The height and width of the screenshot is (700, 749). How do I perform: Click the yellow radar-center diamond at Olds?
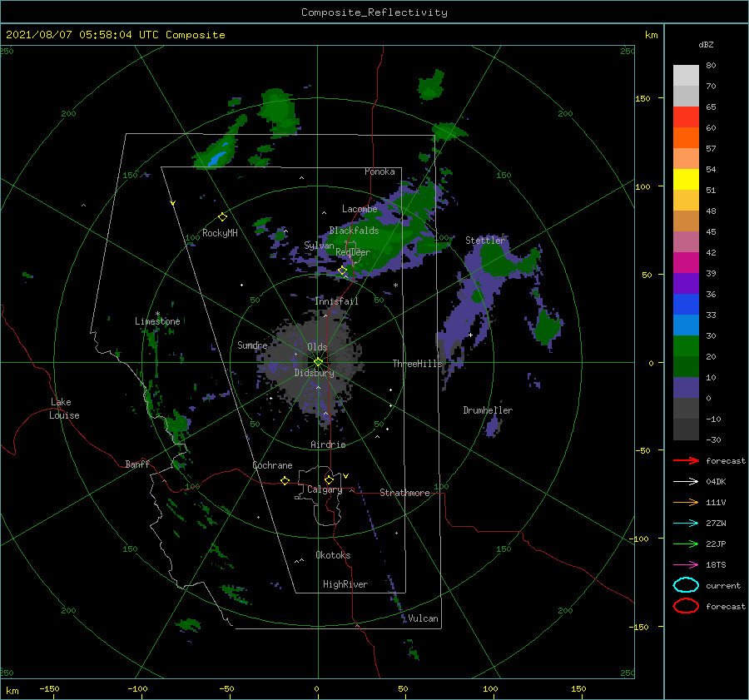click(318, 362)
